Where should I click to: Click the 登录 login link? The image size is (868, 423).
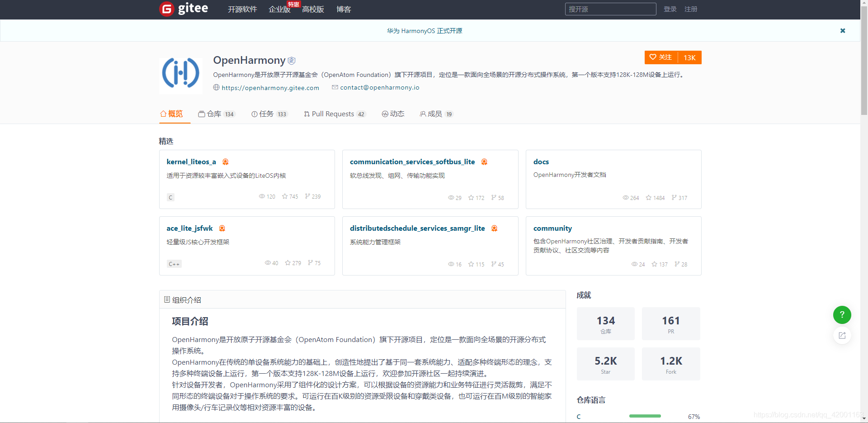point(670,9)
